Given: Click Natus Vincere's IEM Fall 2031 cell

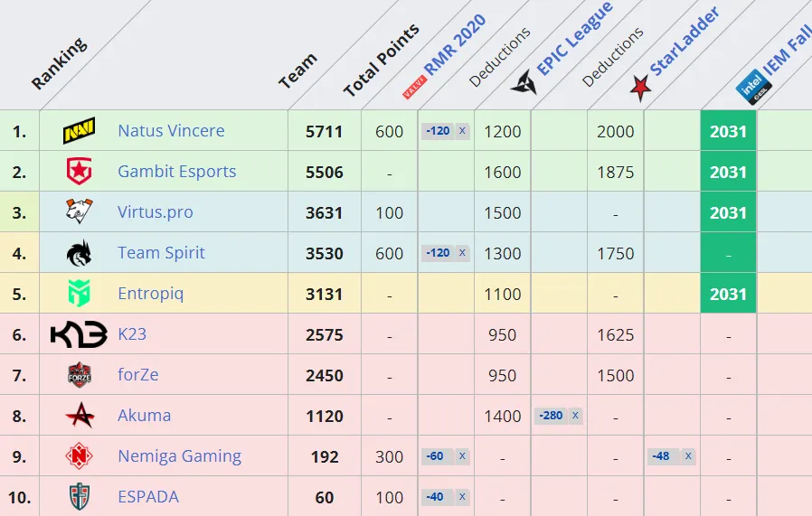Looking at the screenshot, I should (x=728, y=131).
